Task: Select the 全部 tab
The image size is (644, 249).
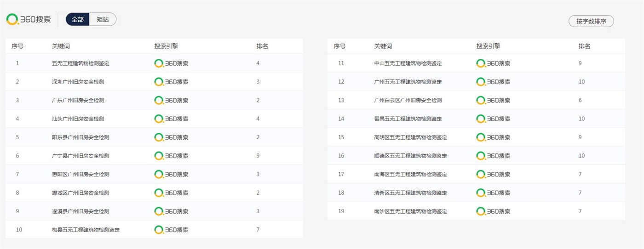Action: pos(77,19)
